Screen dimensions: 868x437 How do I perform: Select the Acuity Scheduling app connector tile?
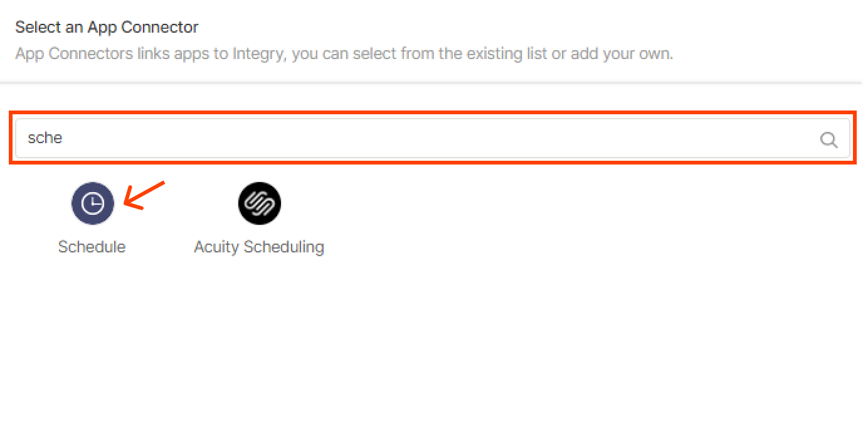(x=259, y=219)
